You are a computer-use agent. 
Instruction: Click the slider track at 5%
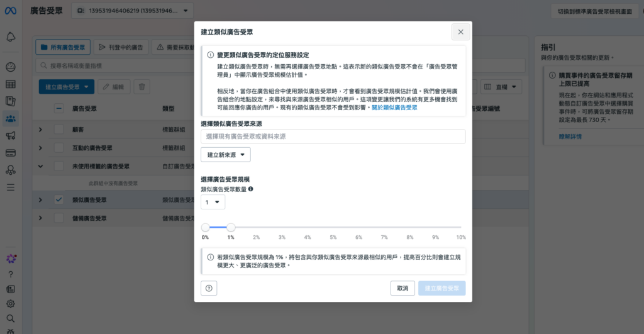333,227
